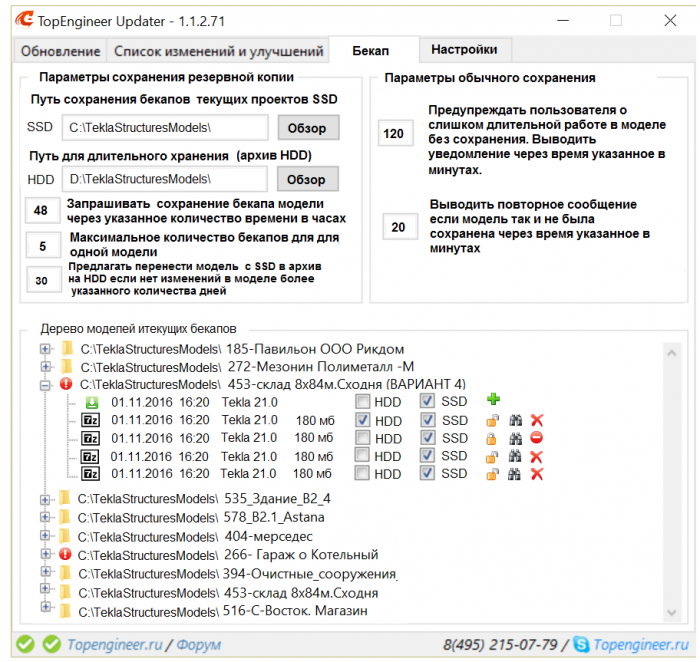This screenshot has width=700, height=662.
Task: Expand 185-Павильон ООО Рикдом tree node
Action: click(45, 349)
